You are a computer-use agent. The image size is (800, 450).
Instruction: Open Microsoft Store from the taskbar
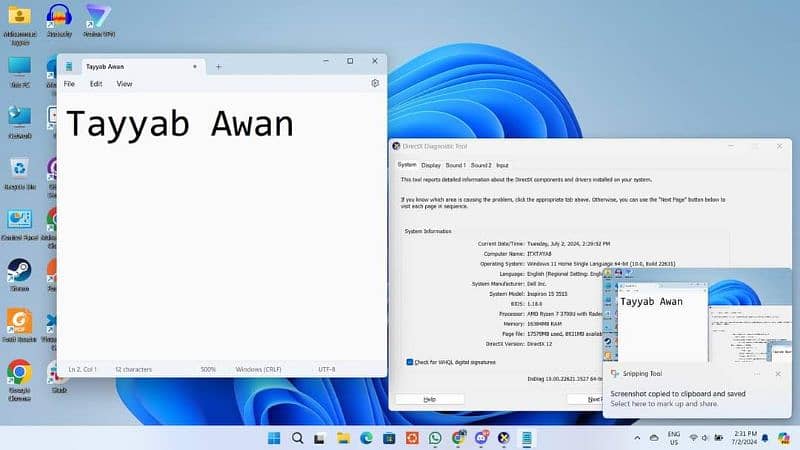tap(389, 438)
